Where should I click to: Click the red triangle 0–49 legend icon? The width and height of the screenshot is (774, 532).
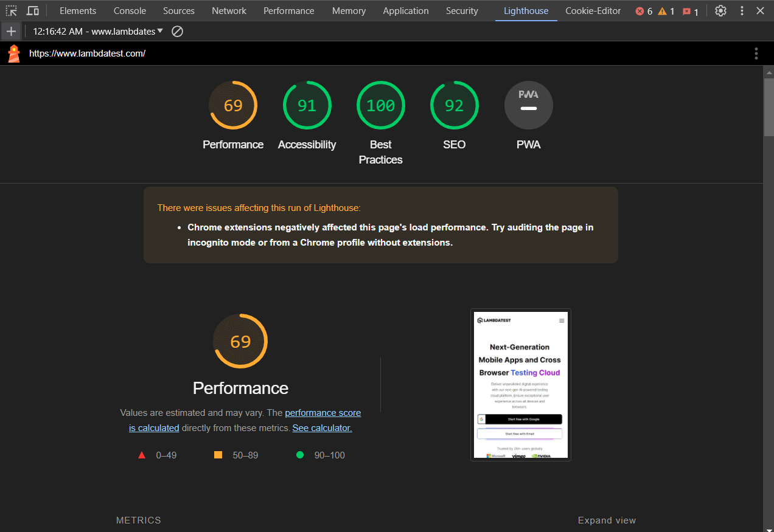pos(142,455)
